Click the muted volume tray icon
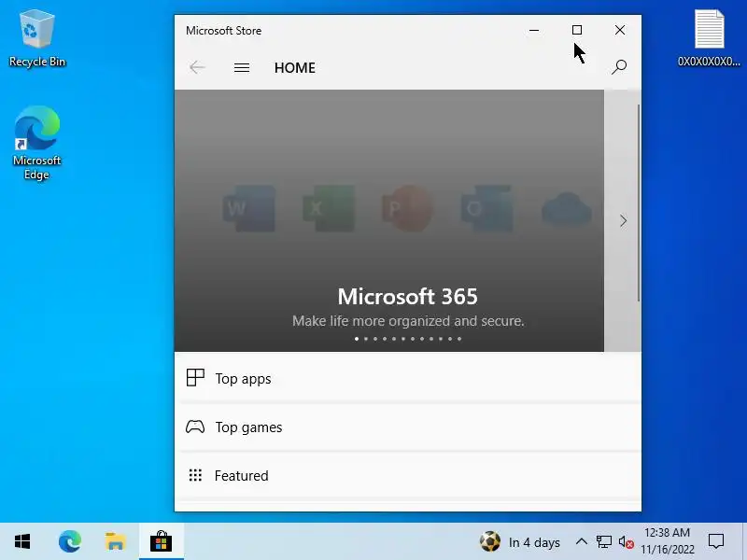Screen dimensions: 747x560 626,542
